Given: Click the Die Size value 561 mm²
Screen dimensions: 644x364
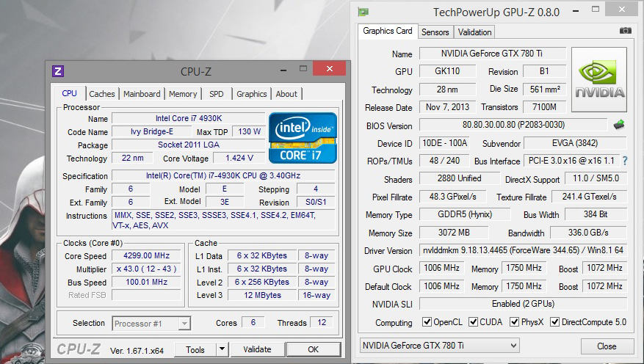Looking at the screenshot, I should point(545,89).
